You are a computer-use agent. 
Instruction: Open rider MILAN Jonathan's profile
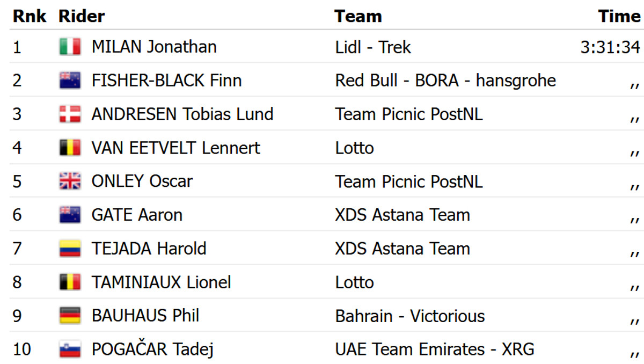(154, 47)
